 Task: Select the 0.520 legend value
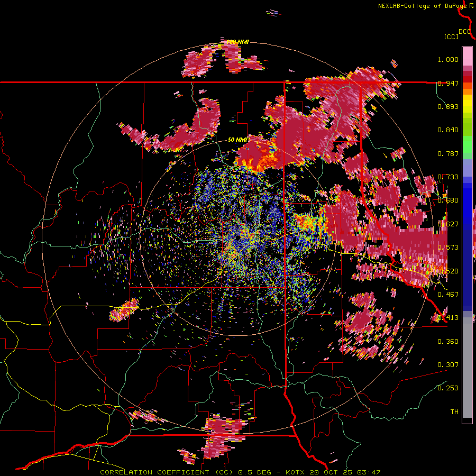[x=448, y=271]
